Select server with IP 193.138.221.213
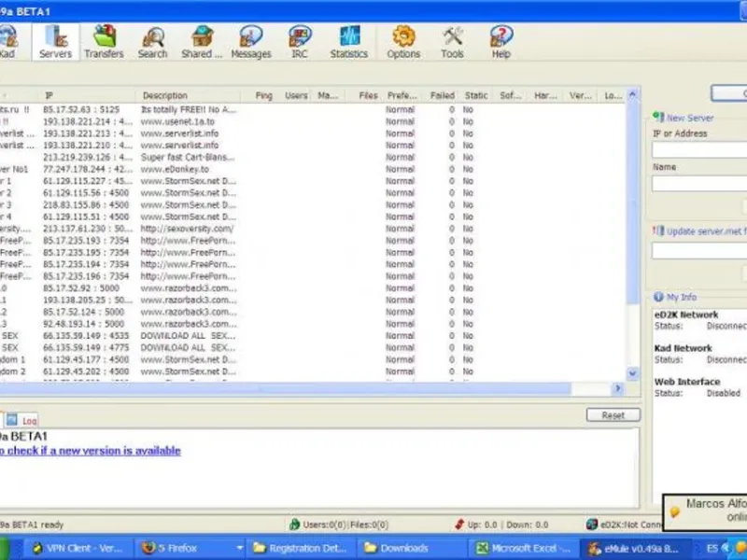The height and width of the screenshot is (560, 747). 313,133
